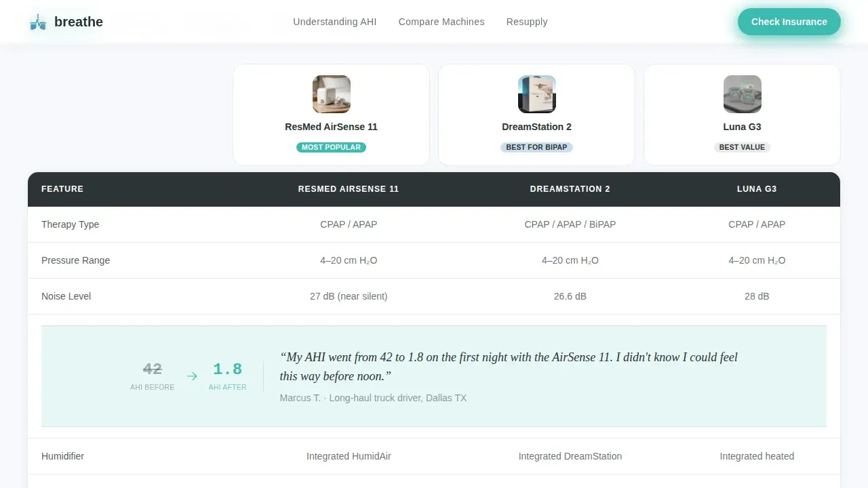Screen dimensions: 868x488
Task: Click the ResMed AirSense 11 card title
Action: pos(331,127)
